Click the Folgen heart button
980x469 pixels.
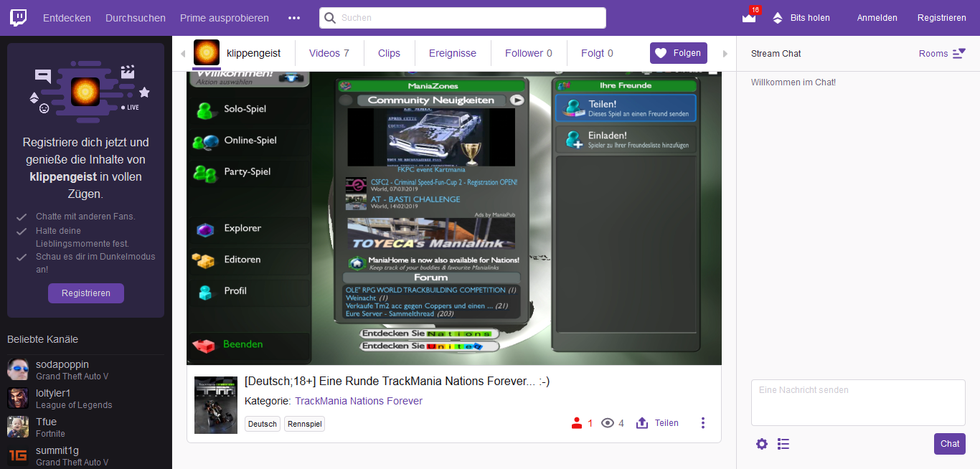(x=679, y=53)
